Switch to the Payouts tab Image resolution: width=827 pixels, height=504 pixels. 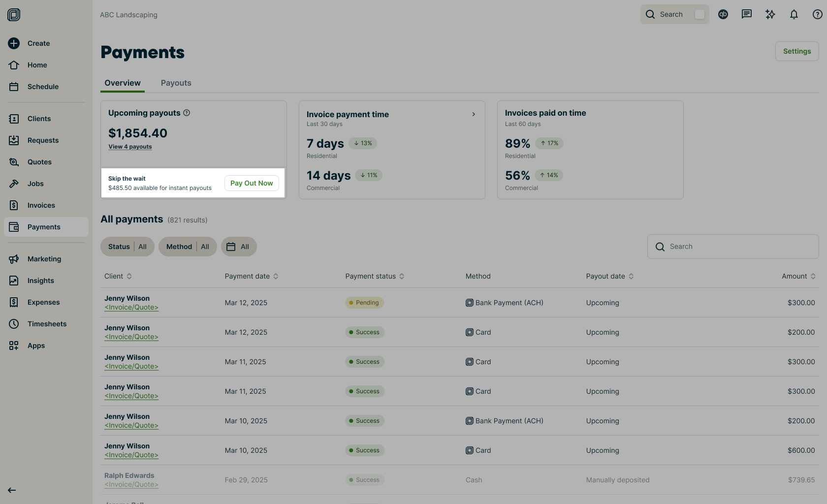pos(176,83)
